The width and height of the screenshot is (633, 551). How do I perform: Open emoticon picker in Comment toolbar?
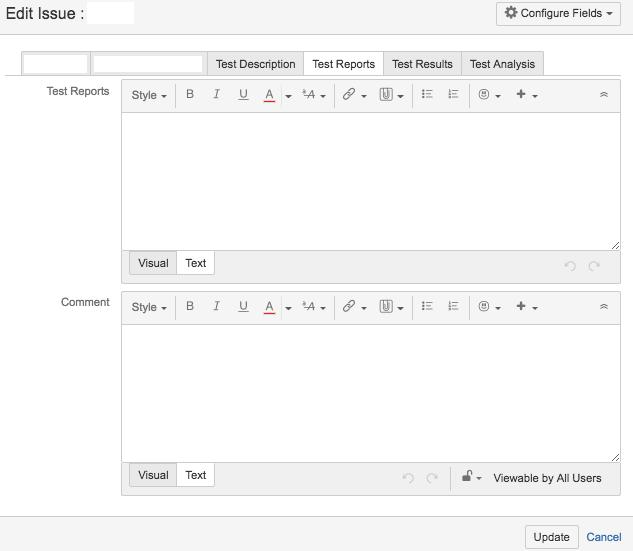489,307
